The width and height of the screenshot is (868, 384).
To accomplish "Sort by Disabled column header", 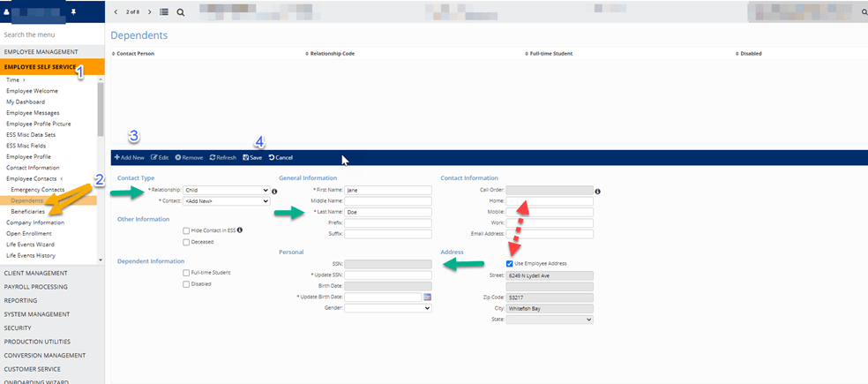I will 749,54.
